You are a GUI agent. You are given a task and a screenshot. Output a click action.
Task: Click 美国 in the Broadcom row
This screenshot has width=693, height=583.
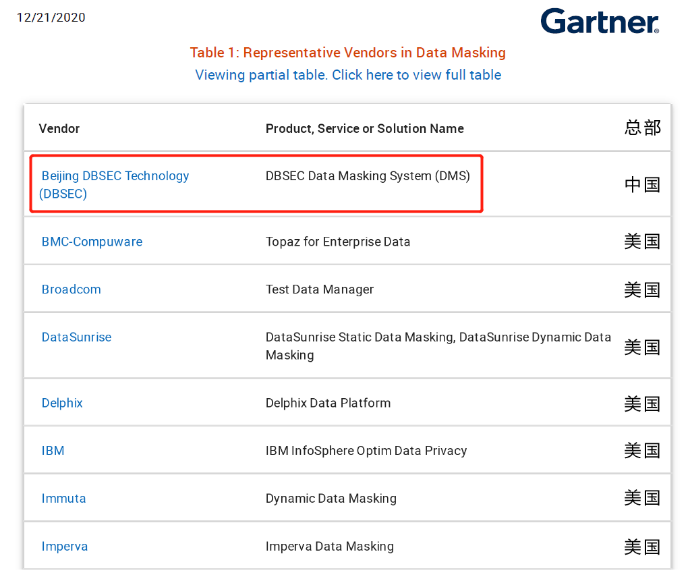[642, 290]
